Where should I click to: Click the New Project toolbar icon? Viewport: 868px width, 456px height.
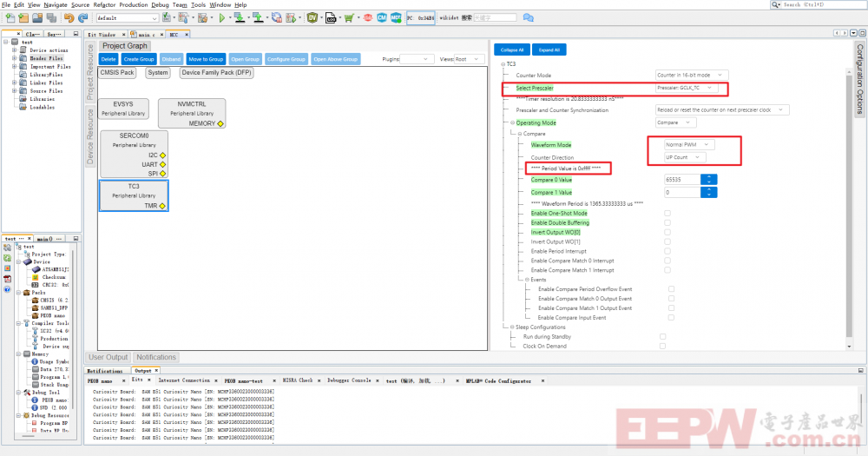[x=23, y=17]
